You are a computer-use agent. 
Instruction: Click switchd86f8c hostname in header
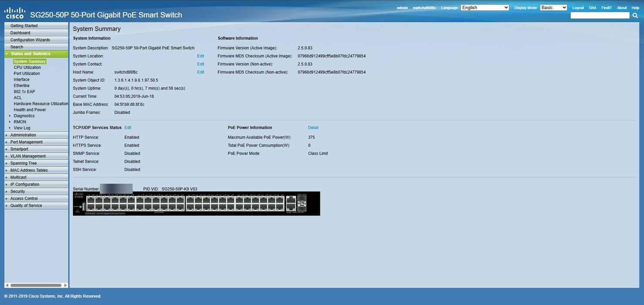tap(424, 8)
